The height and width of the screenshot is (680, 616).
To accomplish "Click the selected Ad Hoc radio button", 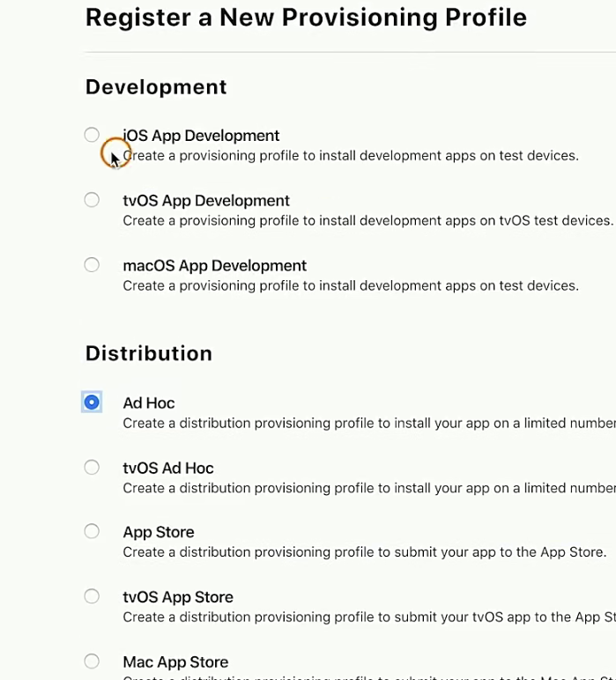I will (92, 403).
